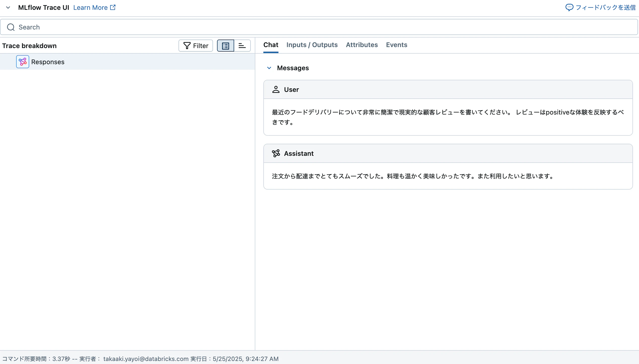
Task: Click the 実行日 5/25/2025 timestamp
Action: coord(234,359)
